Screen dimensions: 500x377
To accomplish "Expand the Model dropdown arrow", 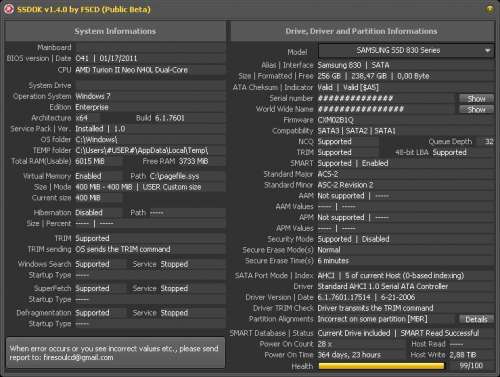I will pos(487,51).
